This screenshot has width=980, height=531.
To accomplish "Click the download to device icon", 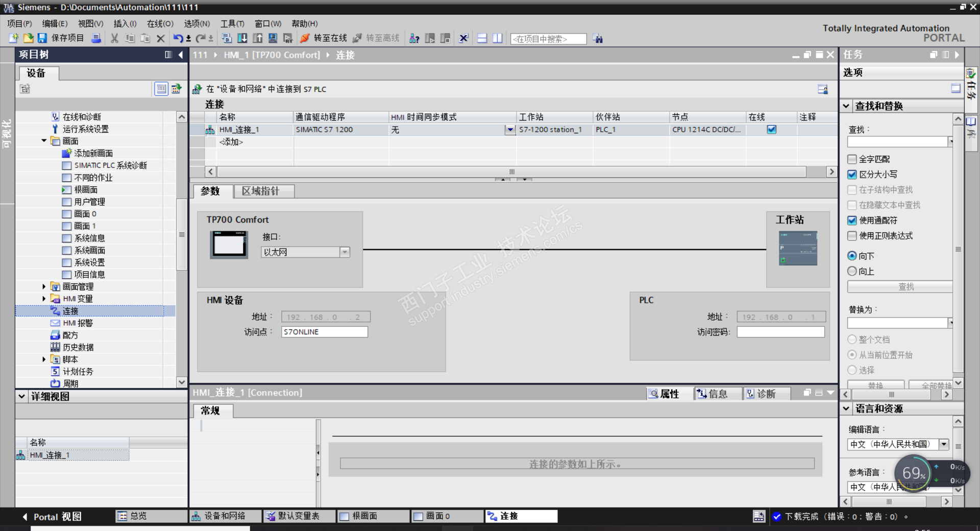I will pyautogui.click(x=242, y=38).
